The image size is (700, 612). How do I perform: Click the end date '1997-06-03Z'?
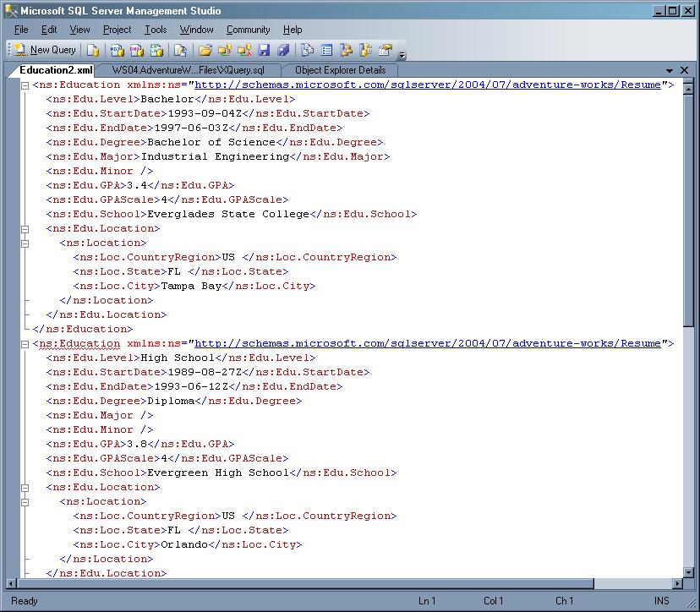[191, 128]
